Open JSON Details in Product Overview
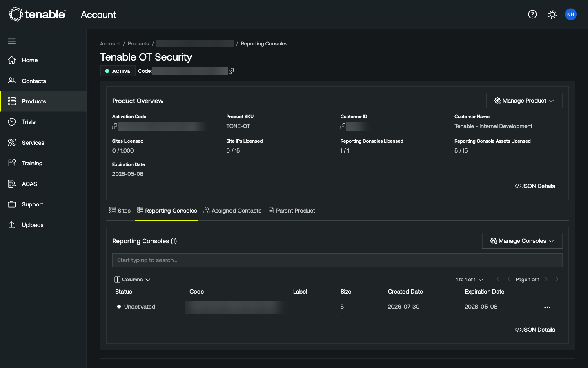This screenshot has height=368, width=588. point(535,186)
